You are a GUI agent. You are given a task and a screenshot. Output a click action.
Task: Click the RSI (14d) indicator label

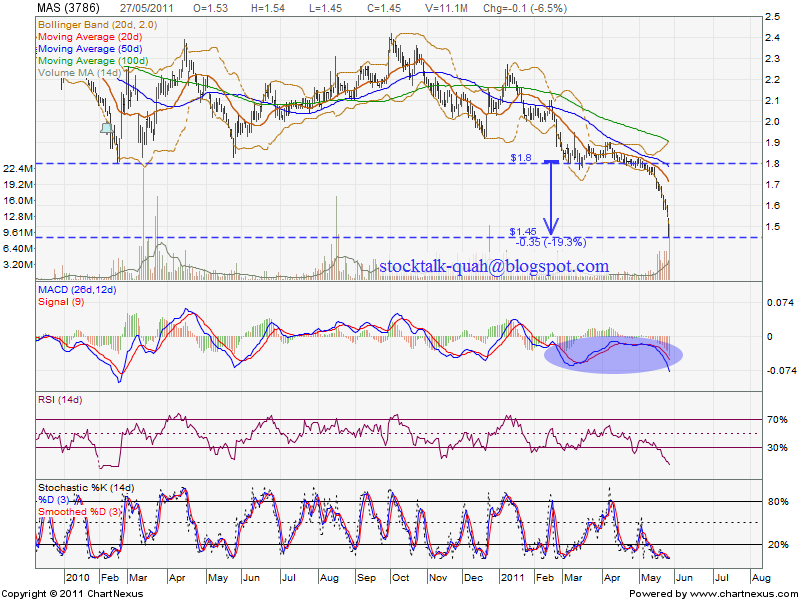[60, 399]
